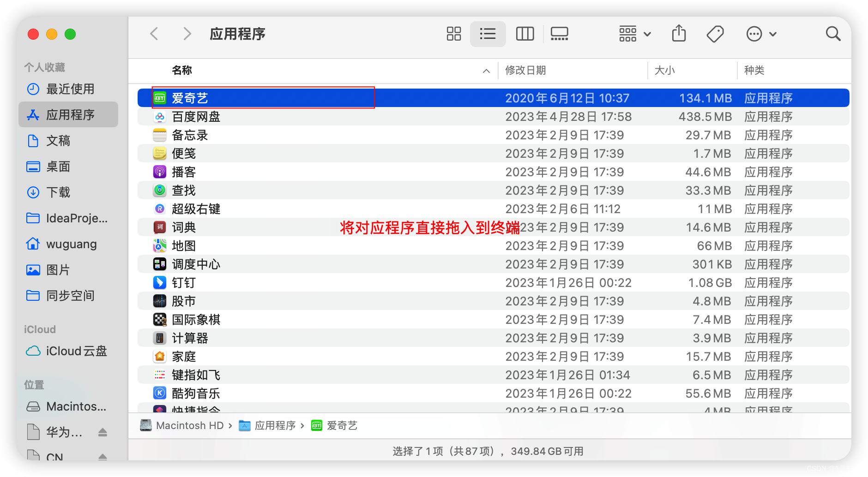868x477 pixels.
Task: Click the 1.08 GB size cell
Action: [x=710, y=283]
